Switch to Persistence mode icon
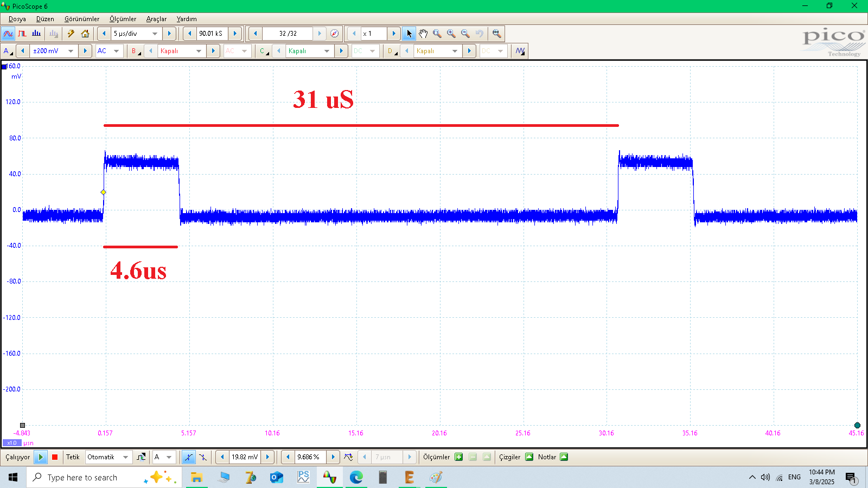This screenshot has height=488, width=868. (22, 34)
